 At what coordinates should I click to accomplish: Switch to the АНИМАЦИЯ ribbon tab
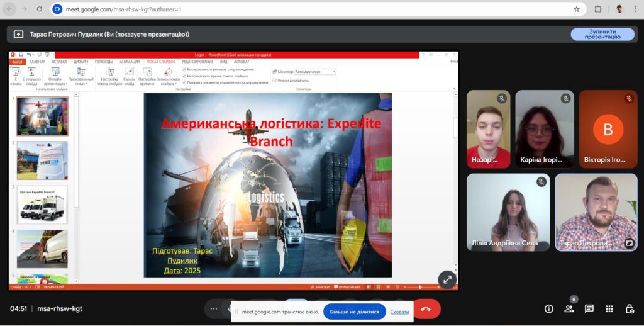(x=130, y=62)
